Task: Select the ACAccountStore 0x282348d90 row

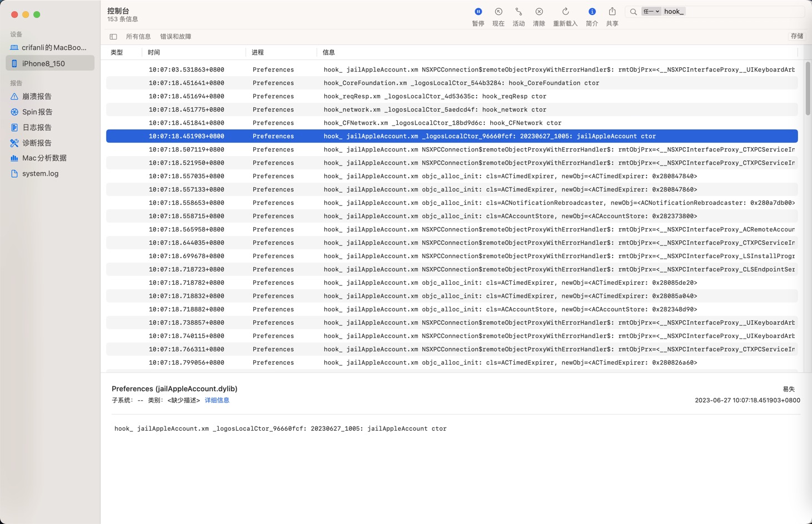Action: tap(452, 309)
